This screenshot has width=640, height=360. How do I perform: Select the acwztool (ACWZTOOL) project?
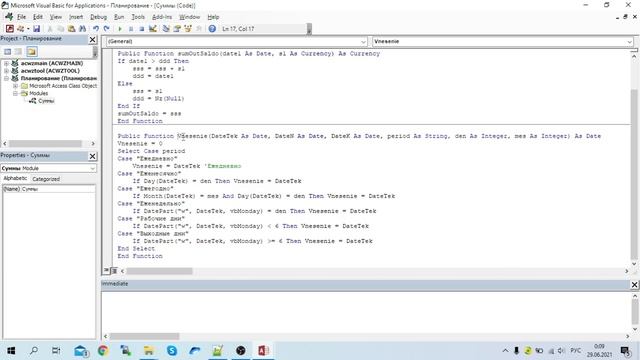[x=50, y=71]
